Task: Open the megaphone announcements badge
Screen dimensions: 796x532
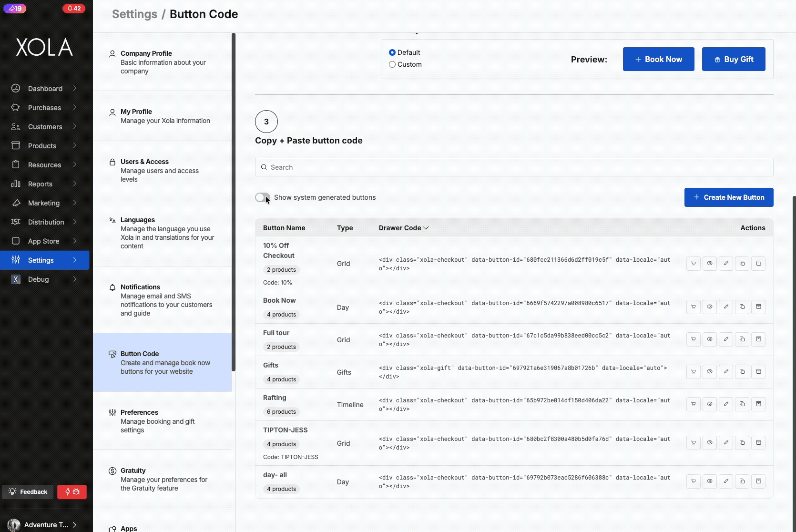Action: (x=15, y=9)
